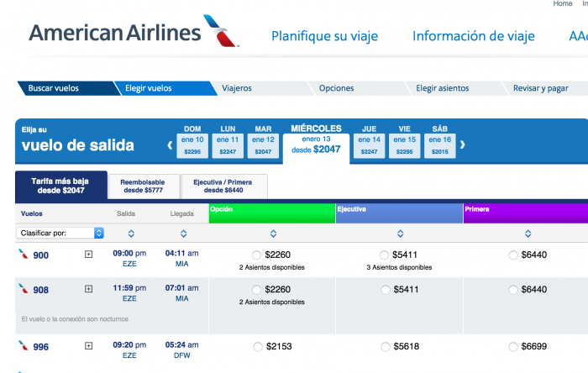Sort by Opción price arrows
Screen dimensions: 588x373
coord(273,234)
